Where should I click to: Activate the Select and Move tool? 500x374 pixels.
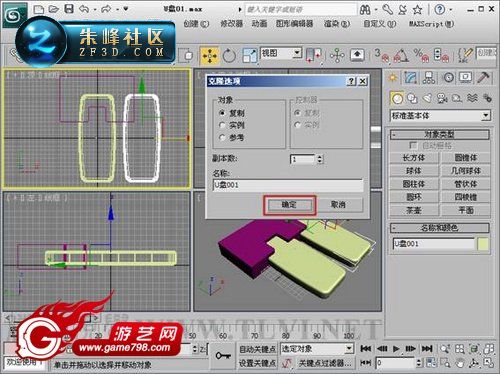tap(209, 55)
